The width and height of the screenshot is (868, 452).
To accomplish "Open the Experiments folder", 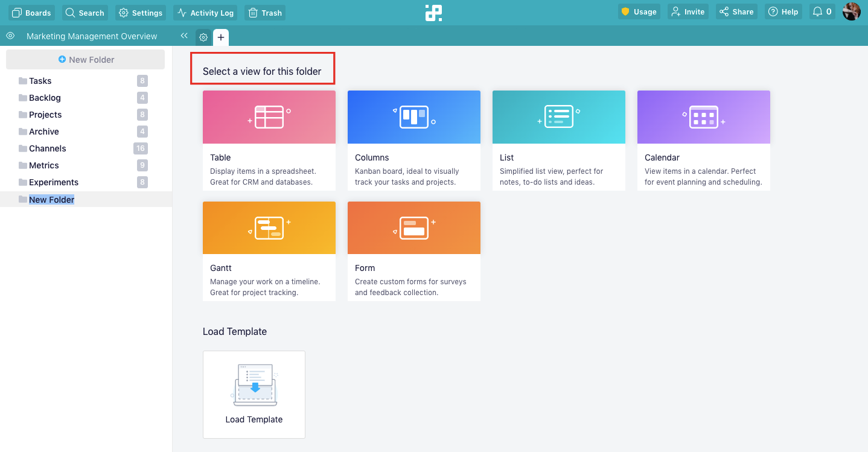I will point(86,182).
